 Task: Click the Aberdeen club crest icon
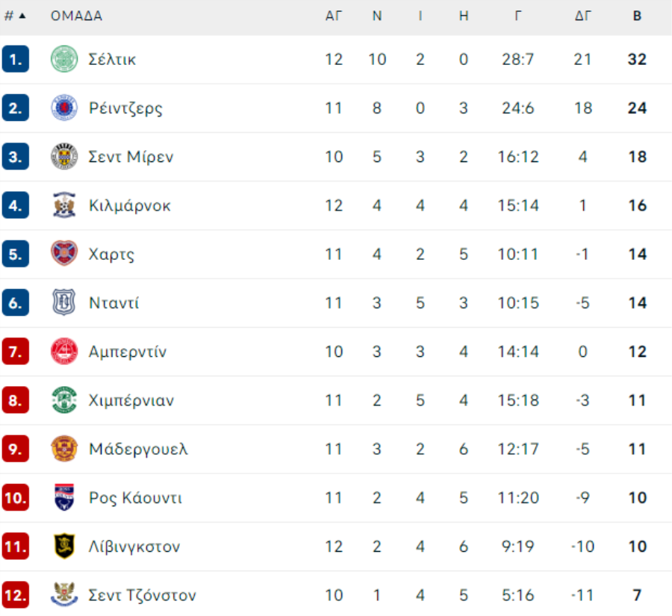(64, 352)
